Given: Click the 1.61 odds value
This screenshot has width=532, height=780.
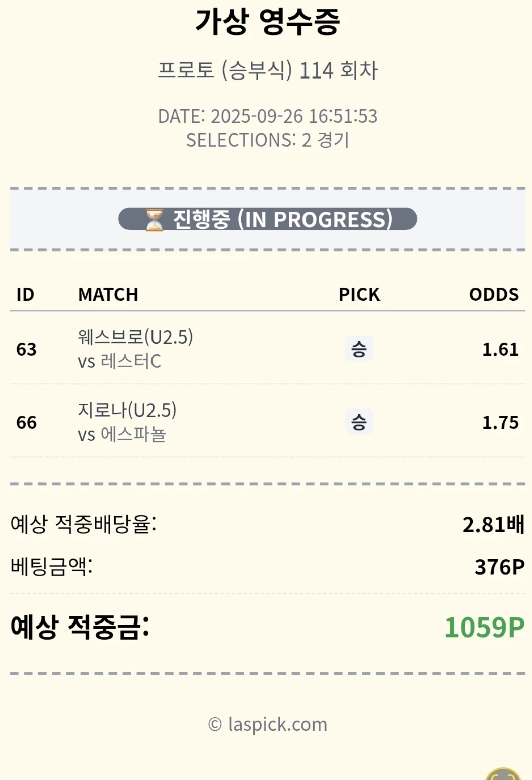Looking at the screenshot, I should [x=500, y=349].
